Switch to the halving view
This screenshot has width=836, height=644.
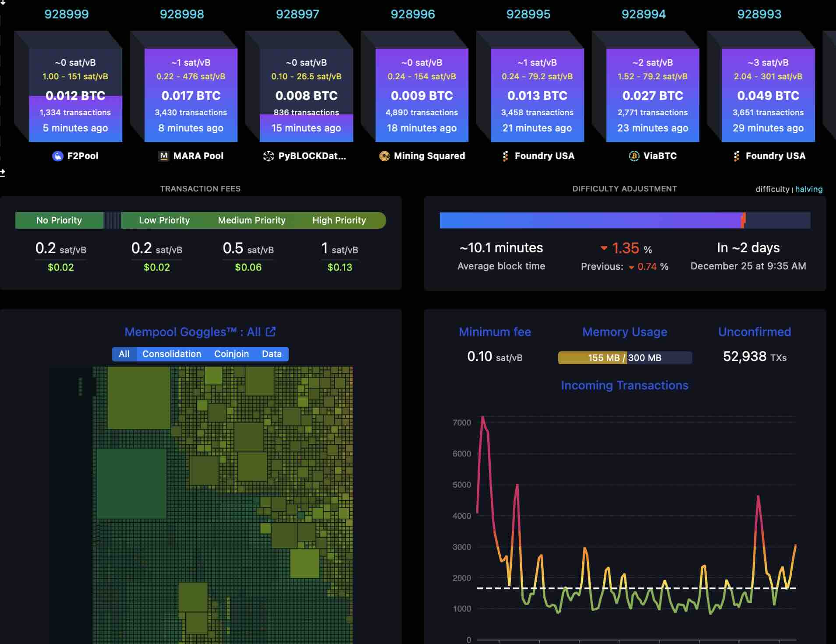click(808, 189)
